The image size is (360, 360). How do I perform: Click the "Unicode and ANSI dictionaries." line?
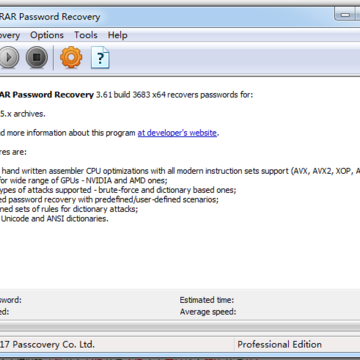click(x=55, y=219)
